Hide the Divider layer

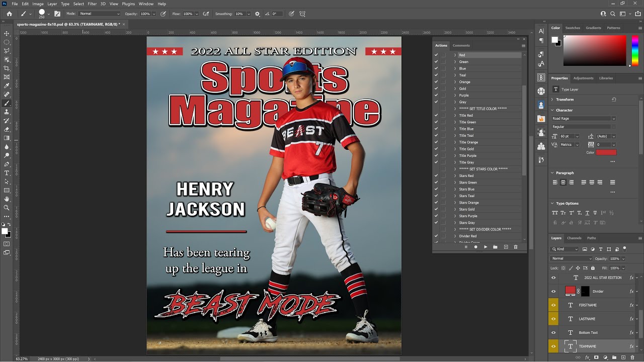tap(553, 291)
